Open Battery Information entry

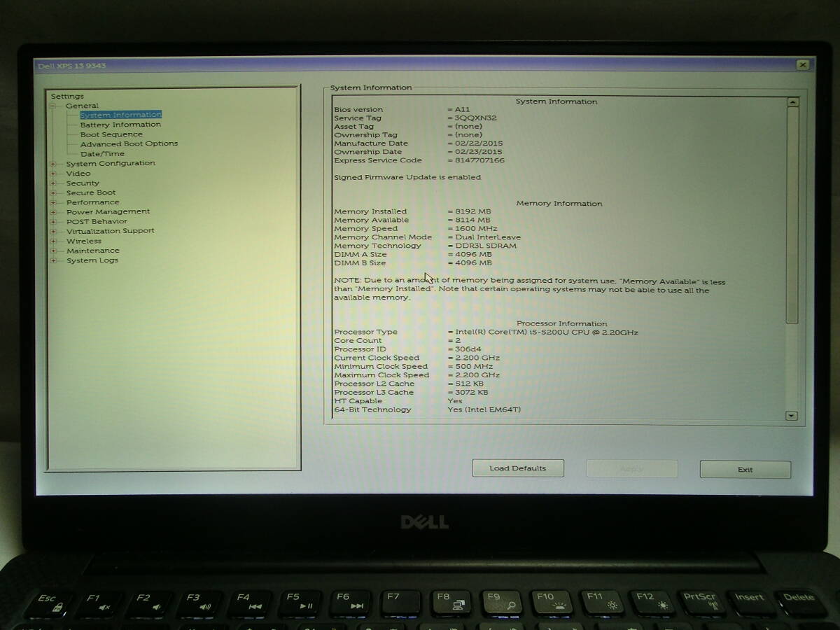click(x=120, y=125)
